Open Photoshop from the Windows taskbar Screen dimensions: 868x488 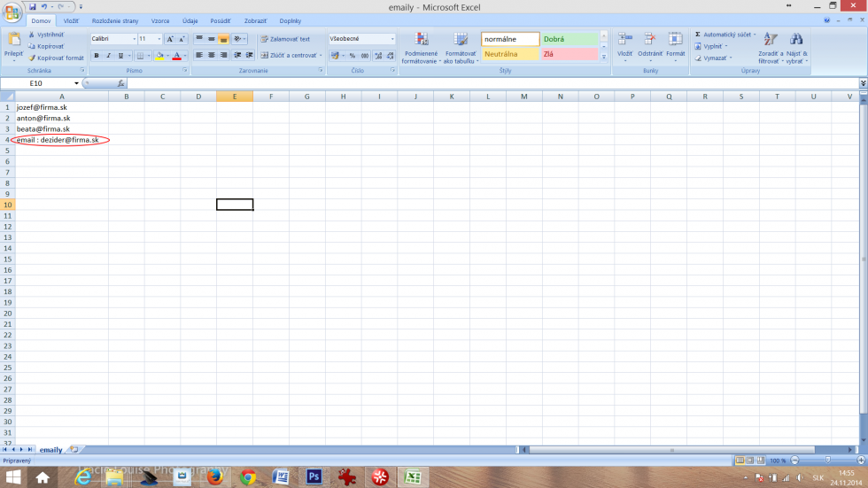(314, 476)
